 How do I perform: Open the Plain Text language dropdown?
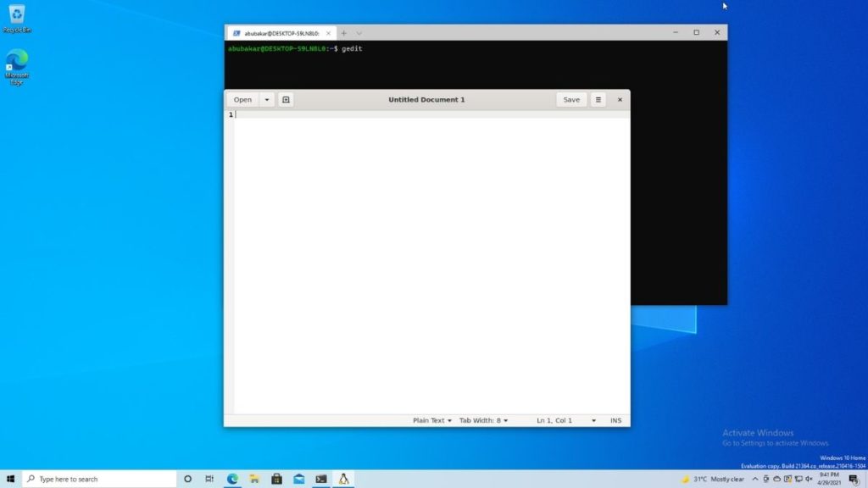(x=431, y=420)
